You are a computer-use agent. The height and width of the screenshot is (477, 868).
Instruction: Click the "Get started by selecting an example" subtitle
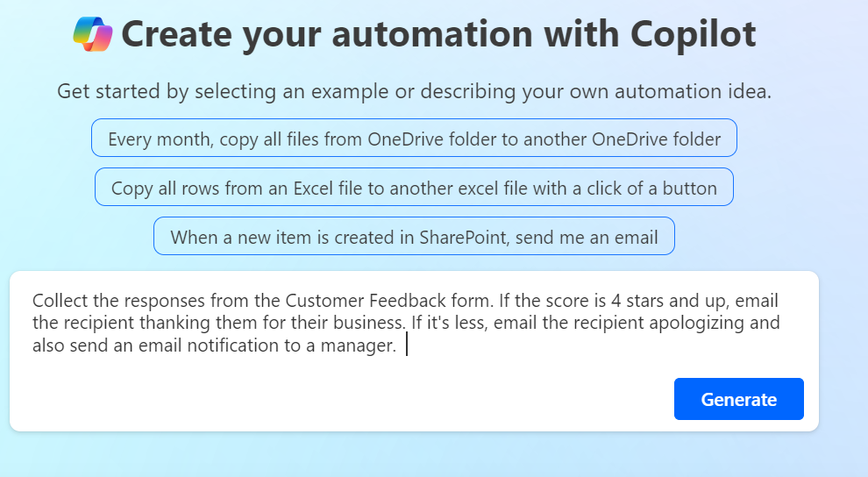414,91
